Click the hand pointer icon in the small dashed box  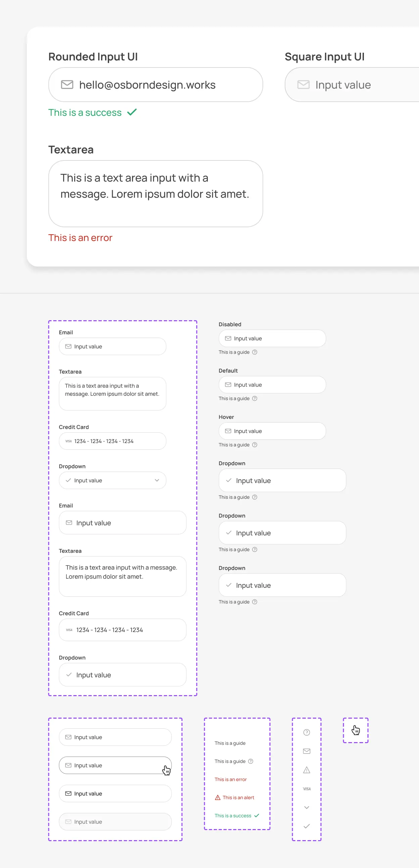[356, 730]
